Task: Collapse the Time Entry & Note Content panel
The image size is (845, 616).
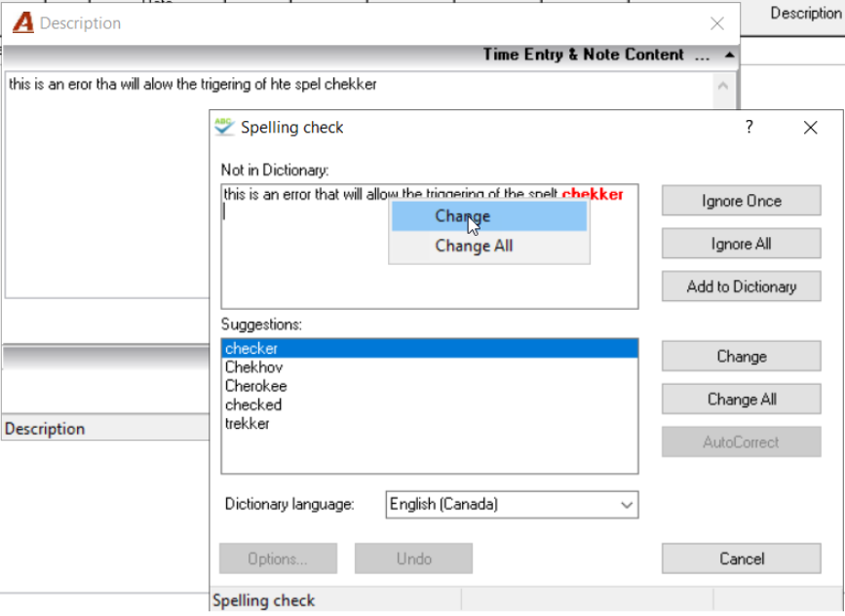Action: (x=730, y=55)
